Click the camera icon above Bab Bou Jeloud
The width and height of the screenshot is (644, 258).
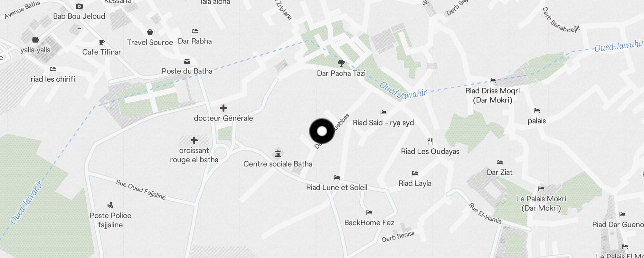(x=79, y=6)
